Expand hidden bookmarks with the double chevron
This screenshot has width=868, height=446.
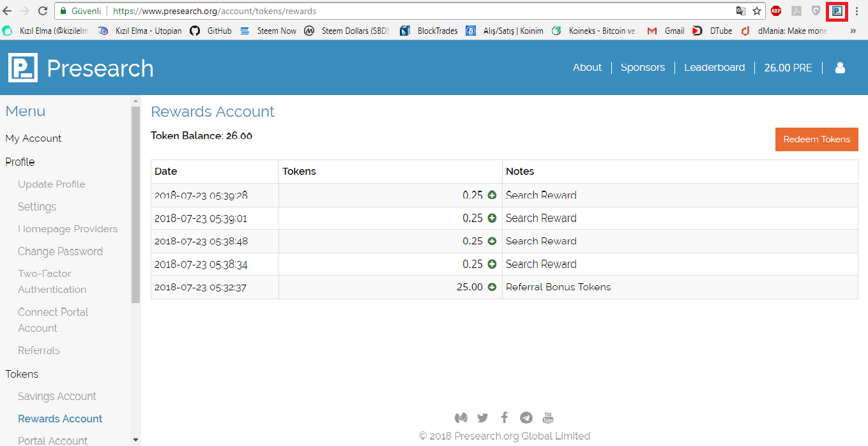click(x=853, y=31)
